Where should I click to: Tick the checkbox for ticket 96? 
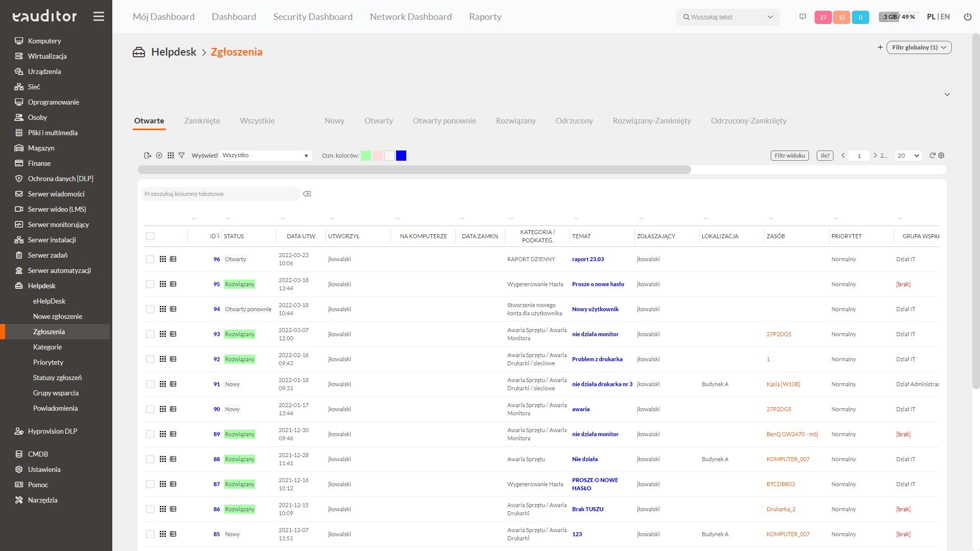[150, 259]
